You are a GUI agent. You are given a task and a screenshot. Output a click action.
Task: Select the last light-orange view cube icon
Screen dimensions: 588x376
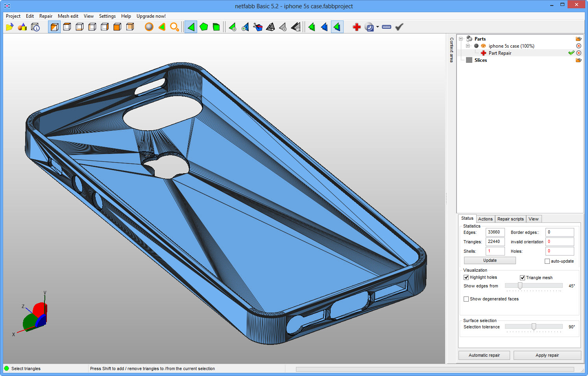pyautogui.click(x=130, y=27)
